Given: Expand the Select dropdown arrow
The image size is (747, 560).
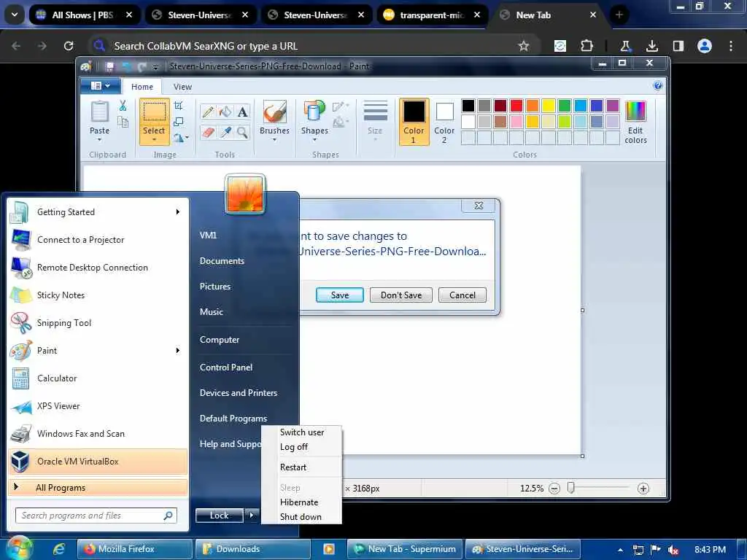Looking at the screenshot, I should click(154, 140).
